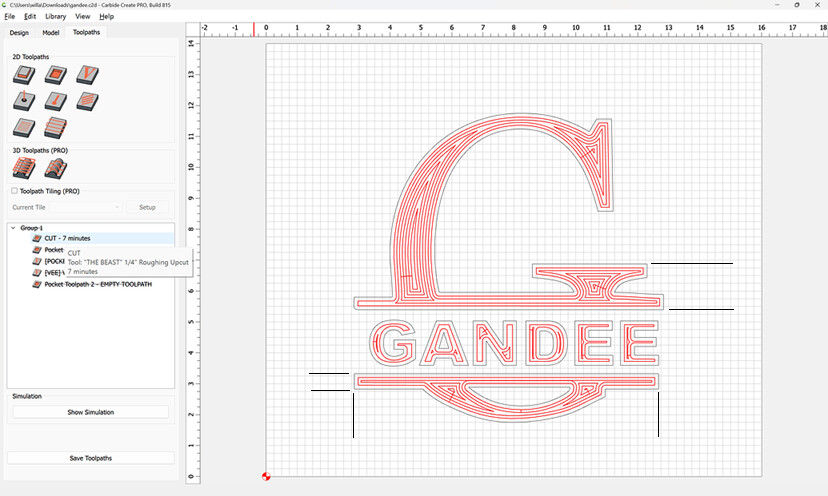Select the Pocket toolpath icon
This screenshot has height=496, width=828.
pyautogui.click(x=55, y=74)
